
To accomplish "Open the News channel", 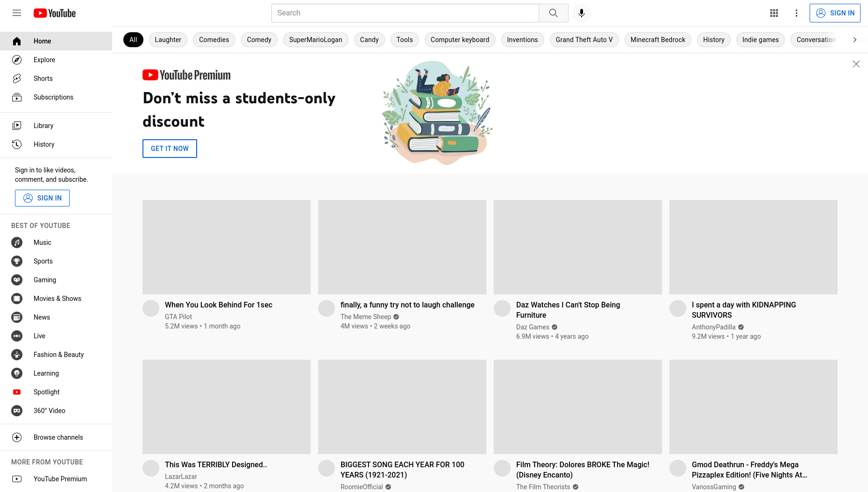I will pos(56,317).
